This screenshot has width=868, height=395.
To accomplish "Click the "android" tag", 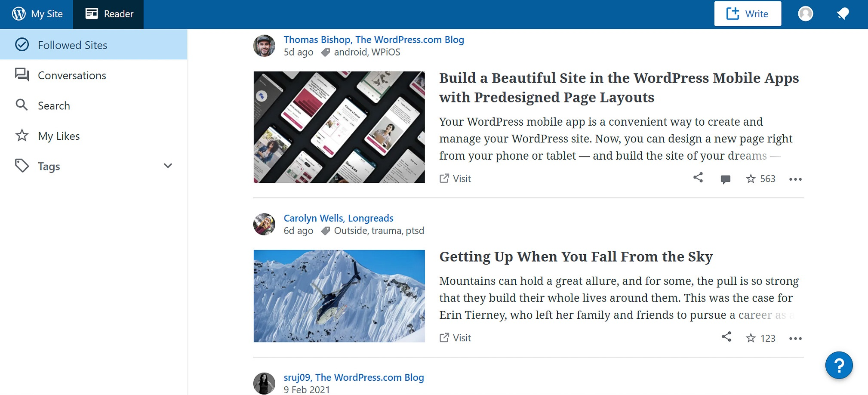I will click(349, 52).
